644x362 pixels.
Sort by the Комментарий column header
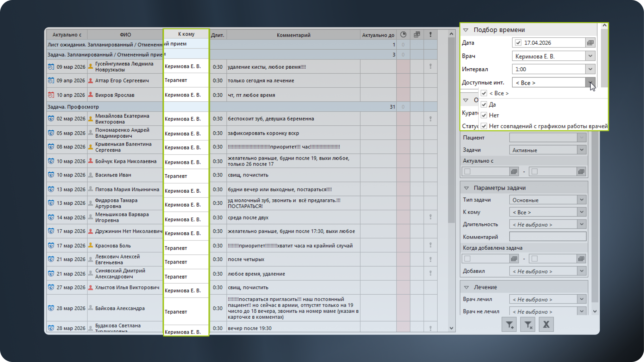[294, 35]
